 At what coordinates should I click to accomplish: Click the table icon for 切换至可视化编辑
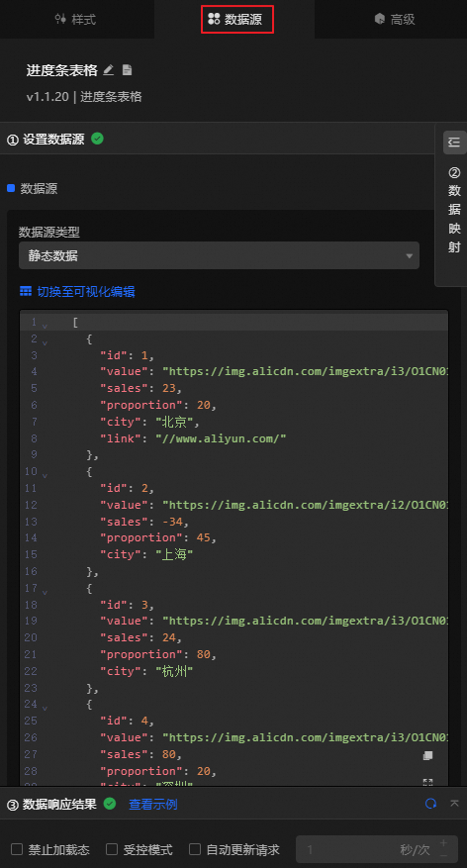(26, 291)
